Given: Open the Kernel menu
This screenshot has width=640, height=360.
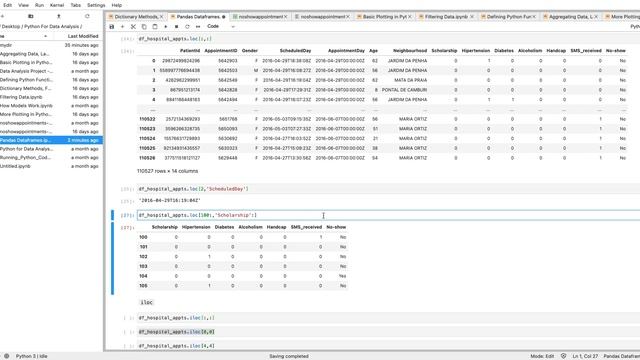Looking at the screenshot, I should coord(57,5).
